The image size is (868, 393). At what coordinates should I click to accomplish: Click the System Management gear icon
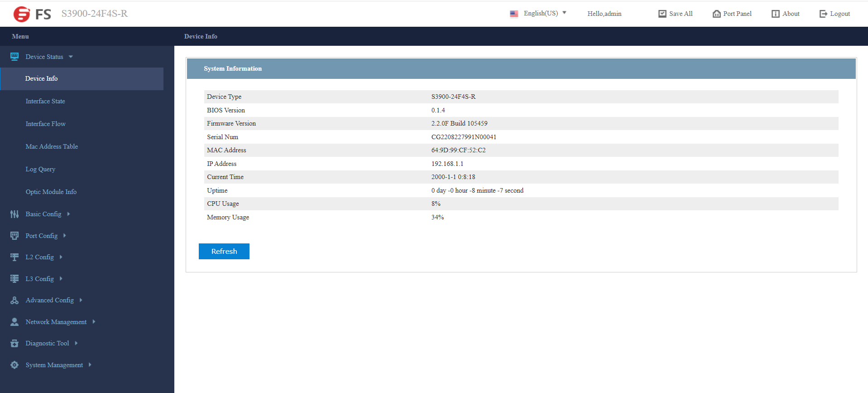click(14, 365)
